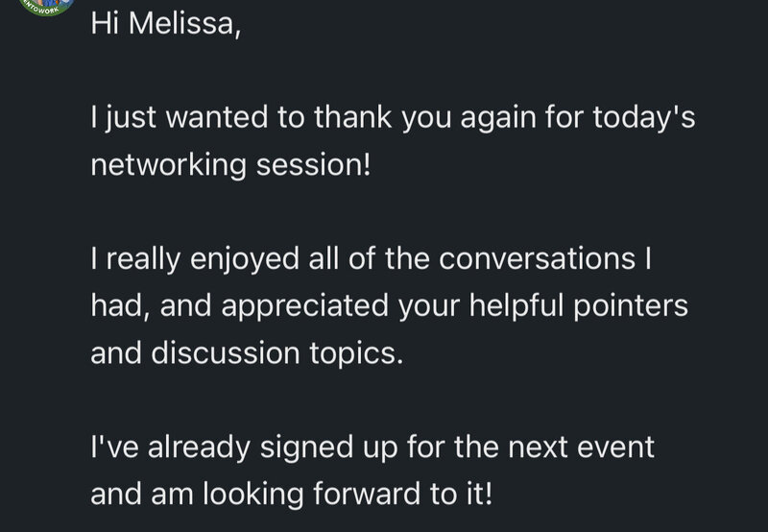Viewport: 768px width, 532px height.
Task: Click the word 'session!' in the message
Action: 314,165
